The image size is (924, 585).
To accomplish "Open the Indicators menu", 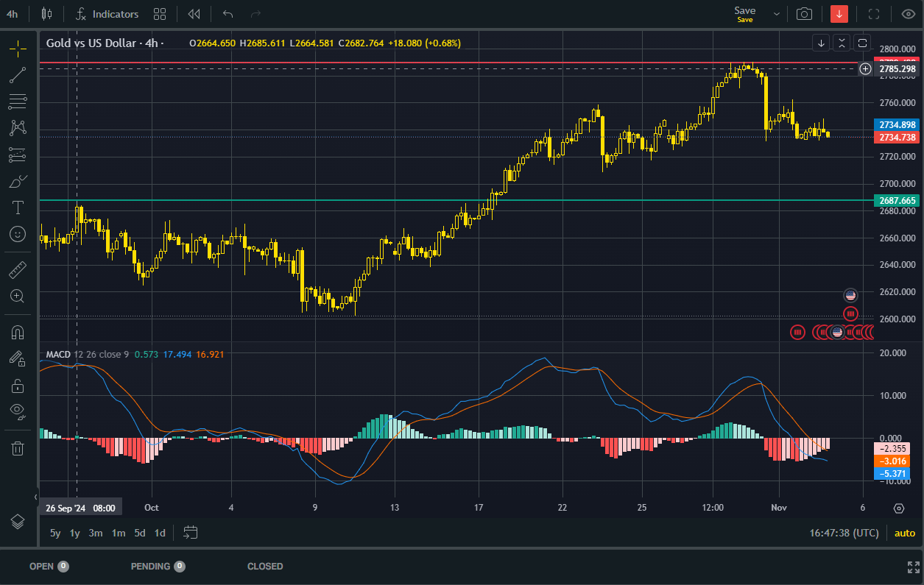I will [109, 13].
